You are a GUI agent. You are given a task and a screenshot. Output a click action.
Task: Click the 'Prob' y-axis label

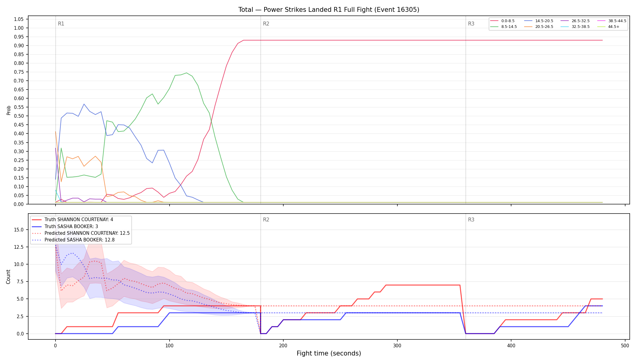click(9, 110)
